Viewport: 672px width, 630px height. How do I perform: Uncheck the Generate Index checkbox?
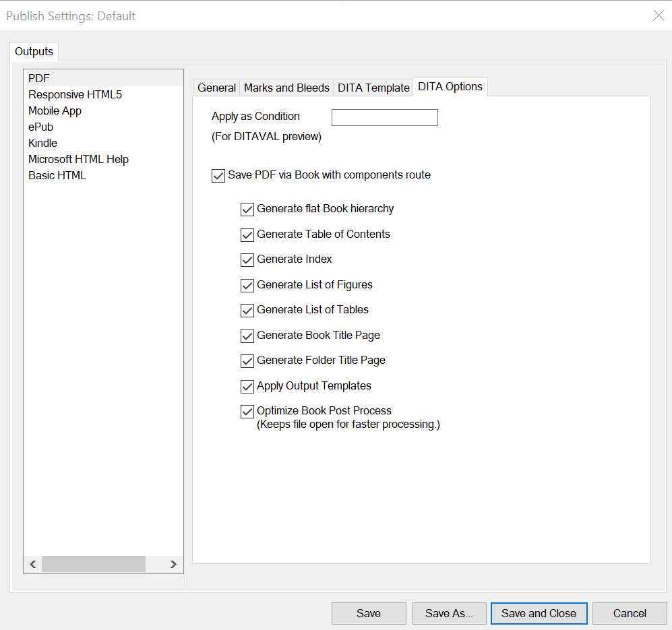pos(247,260)
